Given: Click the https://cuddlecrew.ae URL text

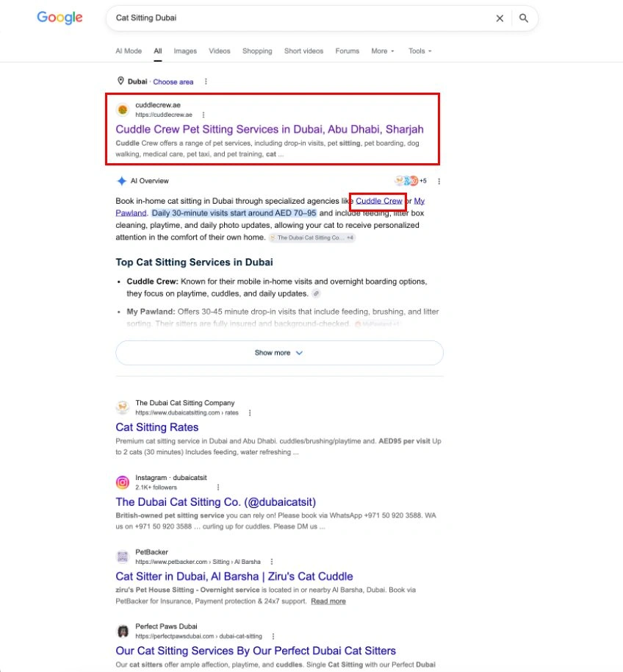Looking at the screenshot, I should (164, 115).
